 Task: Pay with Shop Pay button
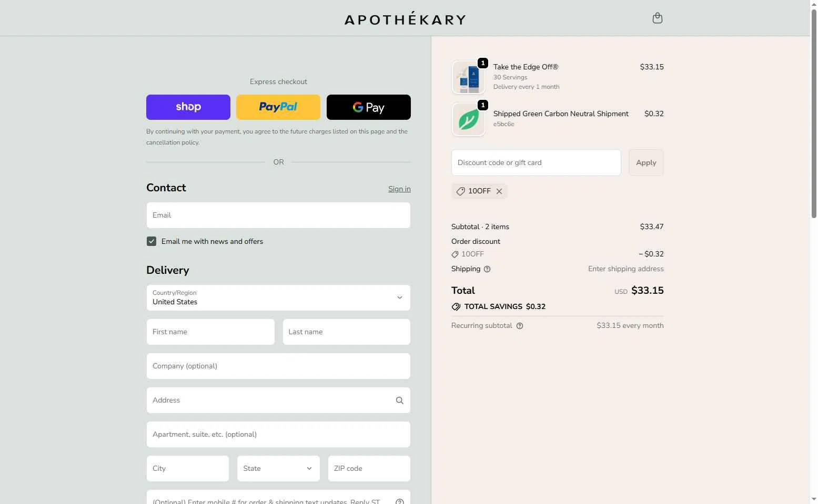(188, 107)
